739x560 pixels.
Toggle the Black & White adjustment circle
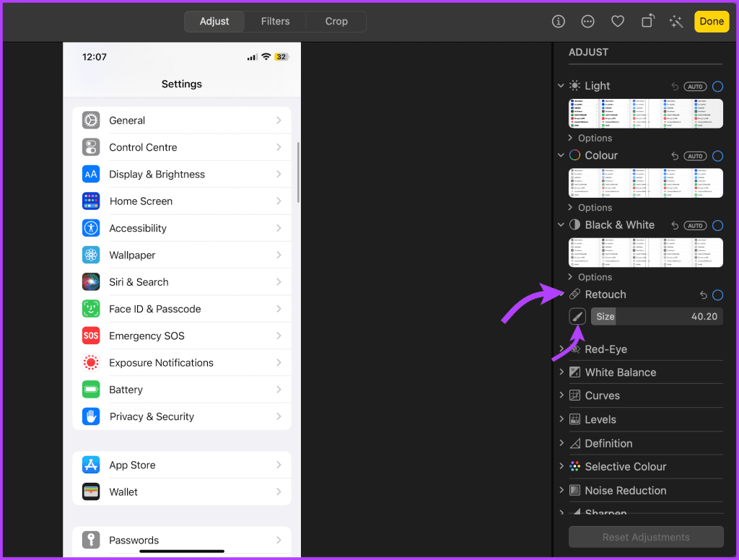tap(717, 225)
